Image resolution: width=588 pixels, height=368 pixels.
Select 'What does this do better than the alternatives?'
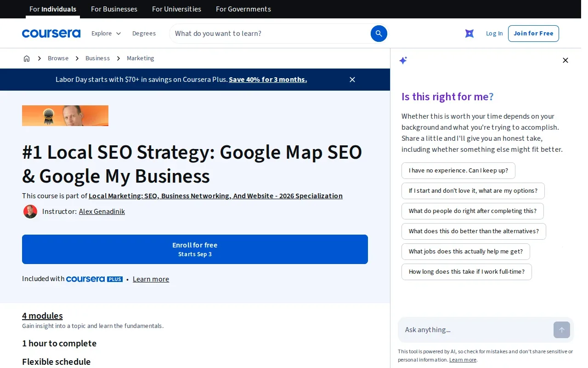click(474, 231)
